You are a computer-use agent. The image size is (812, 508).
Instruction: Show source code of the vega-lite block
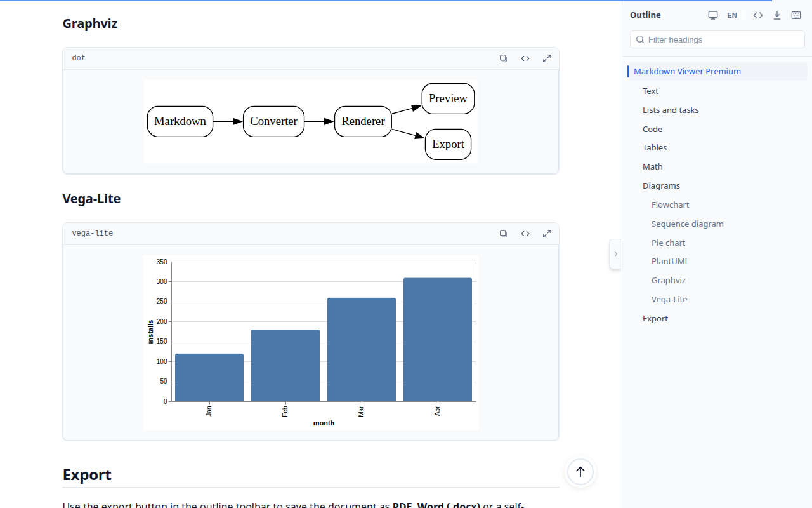pos(525,234)
